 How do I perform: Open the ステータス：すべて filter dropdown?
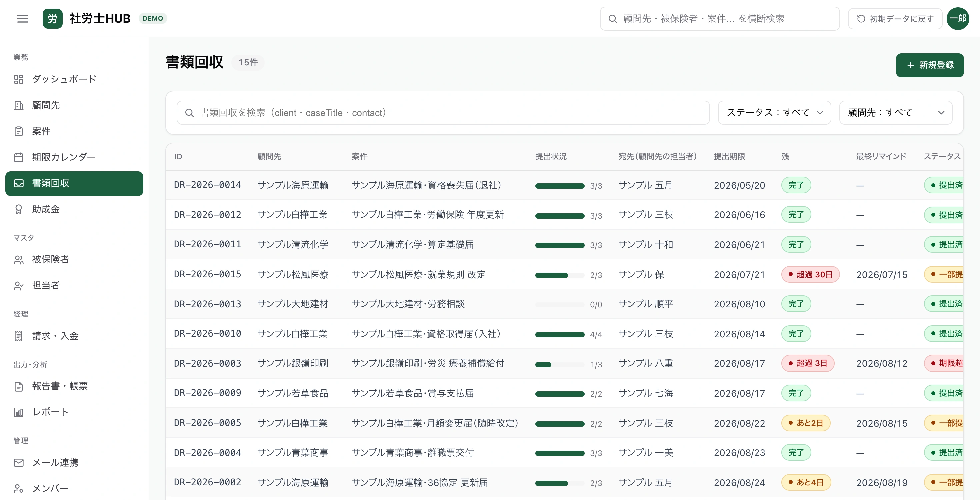pyautogui.click(x=774, y=113)
